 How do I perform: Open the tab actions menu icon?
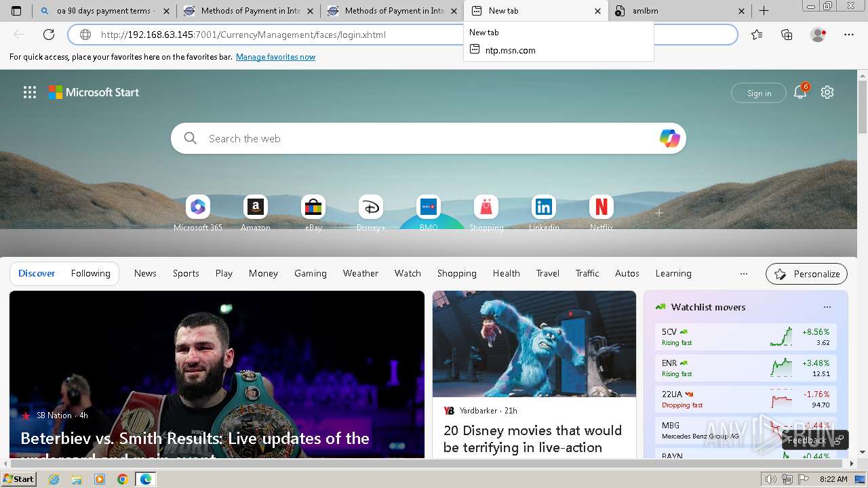click(x=16, y=11)
